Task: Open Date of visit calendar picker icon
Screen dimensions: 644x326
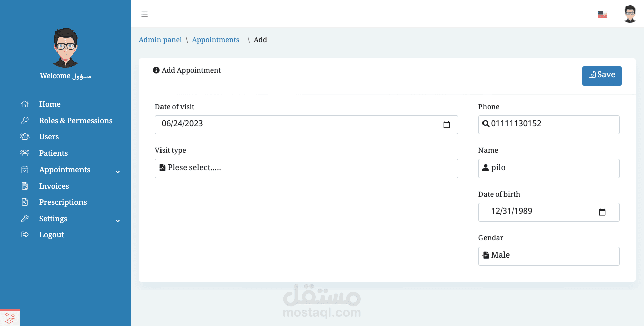Action: [x=447, y=125]
